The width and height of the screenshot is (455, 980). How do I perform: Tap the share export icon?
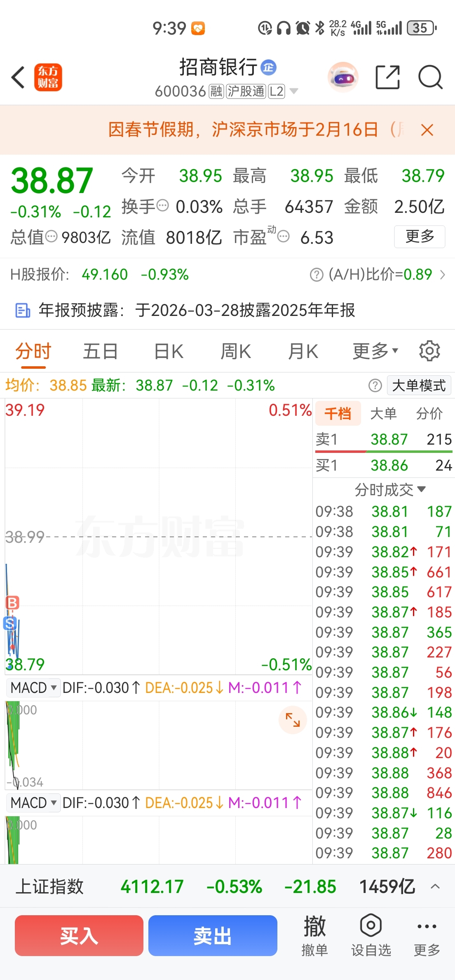pos(388,77)
